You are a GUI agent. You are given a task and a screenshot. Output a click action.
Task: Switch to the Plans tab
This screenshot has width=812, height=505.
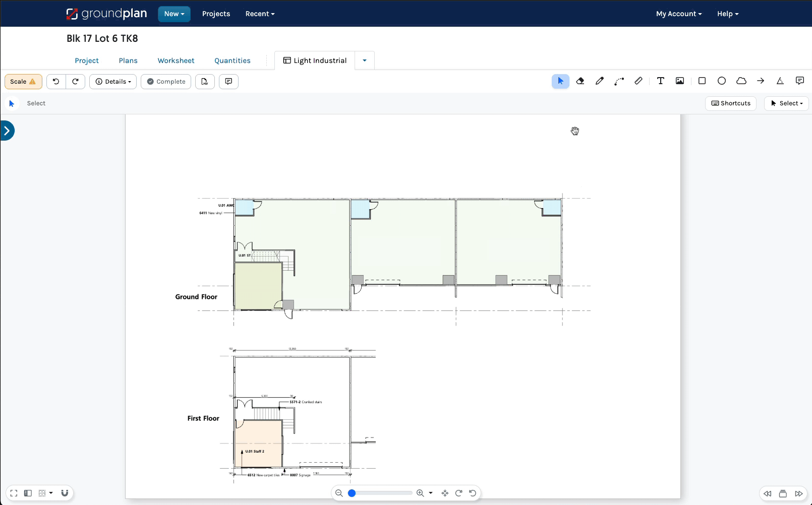(128, 60)
